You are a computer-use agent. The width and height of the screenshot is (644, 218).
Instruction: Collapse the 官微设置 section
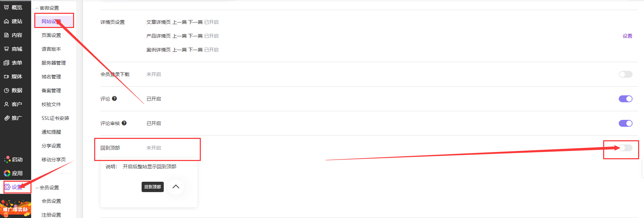(x=37, y=8)
